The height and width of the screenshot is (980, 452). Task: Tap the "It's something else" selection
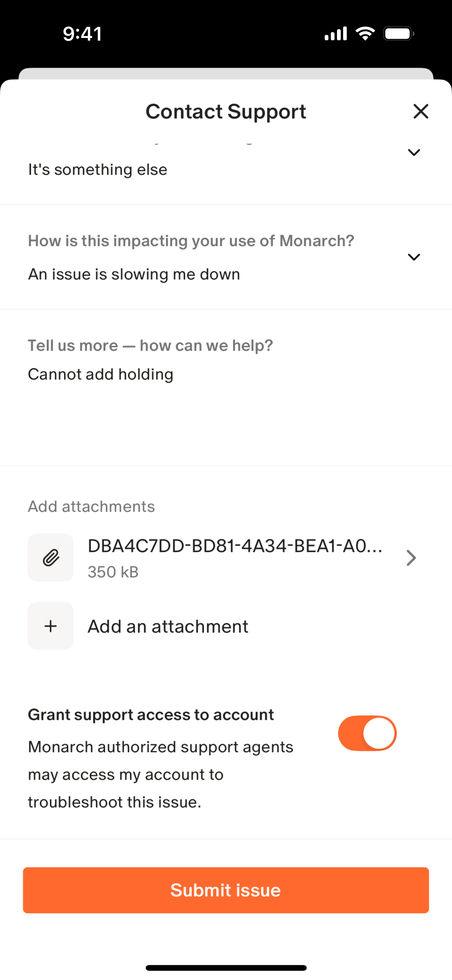tap(98, 169)
